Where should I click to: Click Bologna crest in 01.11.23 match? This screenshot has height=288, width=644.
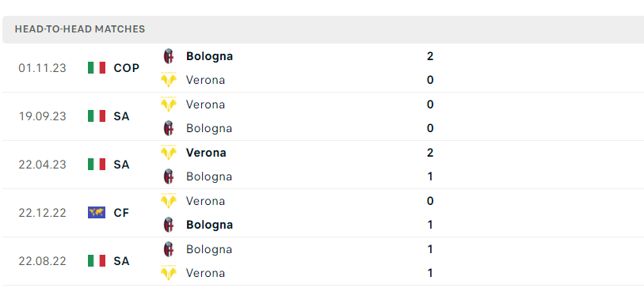pyautogui.click(x=169, y=56)
